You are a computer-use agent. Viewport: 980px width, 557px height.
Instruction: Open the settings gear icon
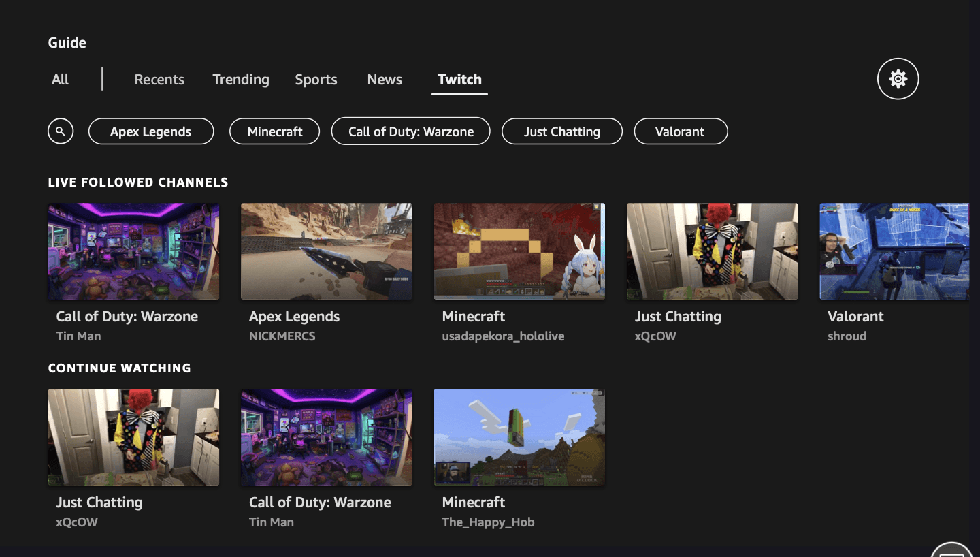(x=898, y=79)
